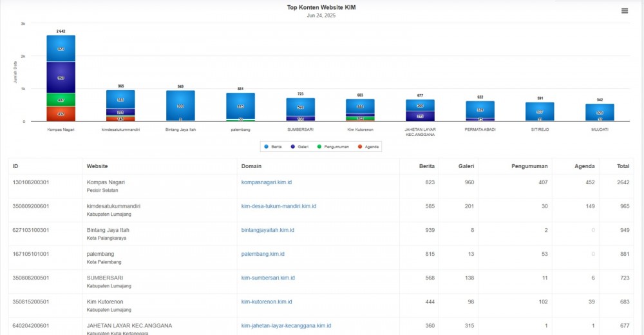Select the red Agenda segment of Kompas Nagari bar

pyautogui.click(x=61, y=114)
